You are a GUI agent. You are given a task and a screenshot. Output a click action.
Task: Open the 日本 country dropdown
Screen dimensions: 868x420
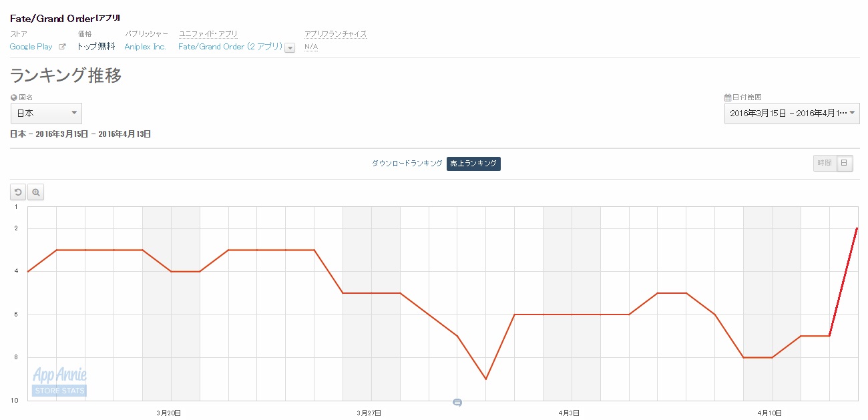tap(46, 113)
